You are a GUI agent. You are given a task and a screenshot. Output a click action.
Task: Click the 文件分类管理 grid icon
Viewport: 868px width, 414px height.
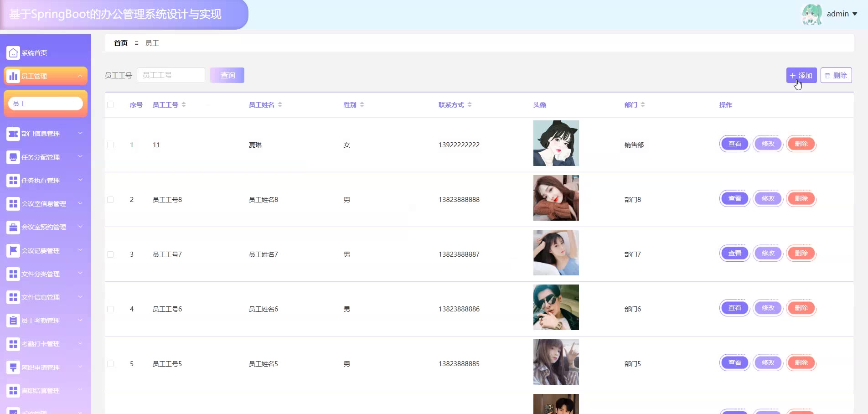point(13,274)
